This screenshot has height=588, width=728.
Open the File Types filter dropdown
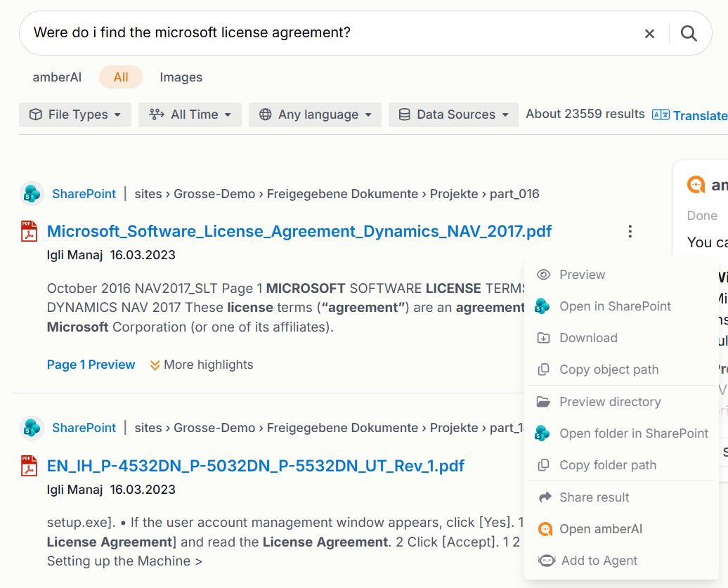75,115
